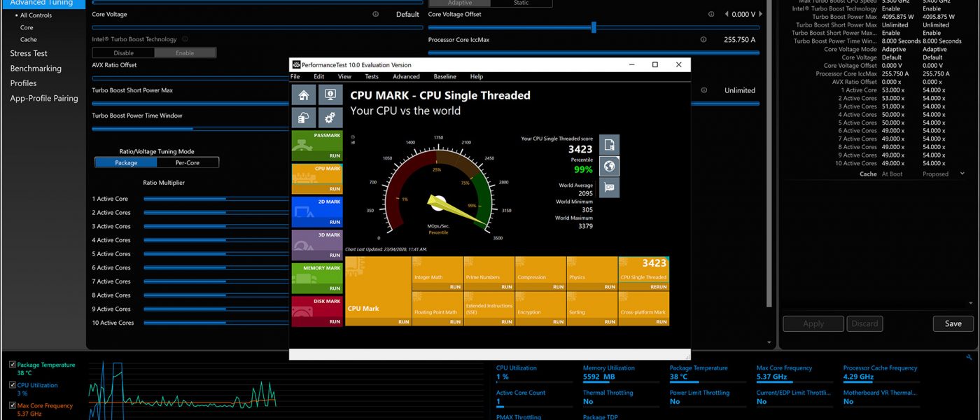Toggle the Package Temperature checkbox

13,365
